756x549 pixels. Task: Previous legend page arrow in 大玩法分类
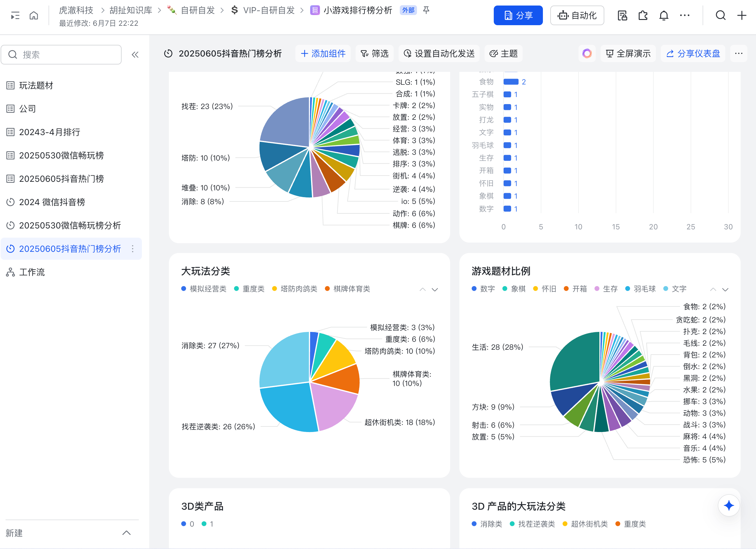(x=422, y=289)
